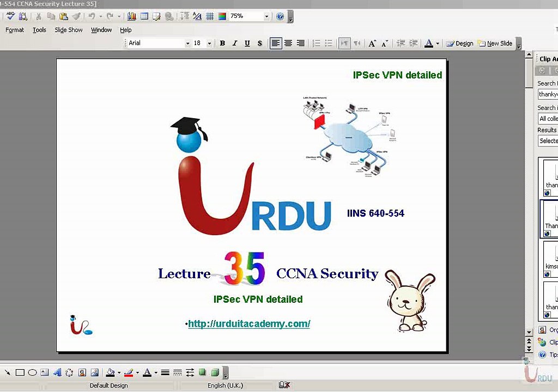Select the Rectangle drawing tool

20,372
